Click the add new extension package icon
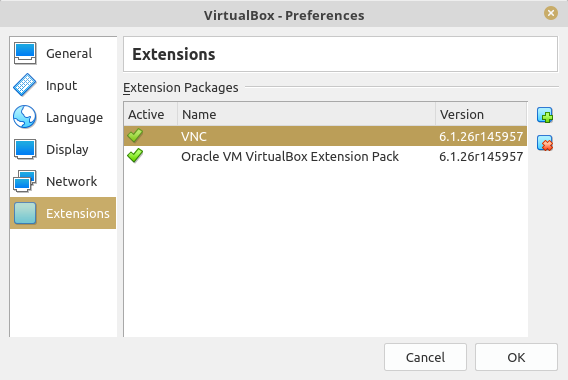This screenshot has height=380, width=568. point(545,115)
